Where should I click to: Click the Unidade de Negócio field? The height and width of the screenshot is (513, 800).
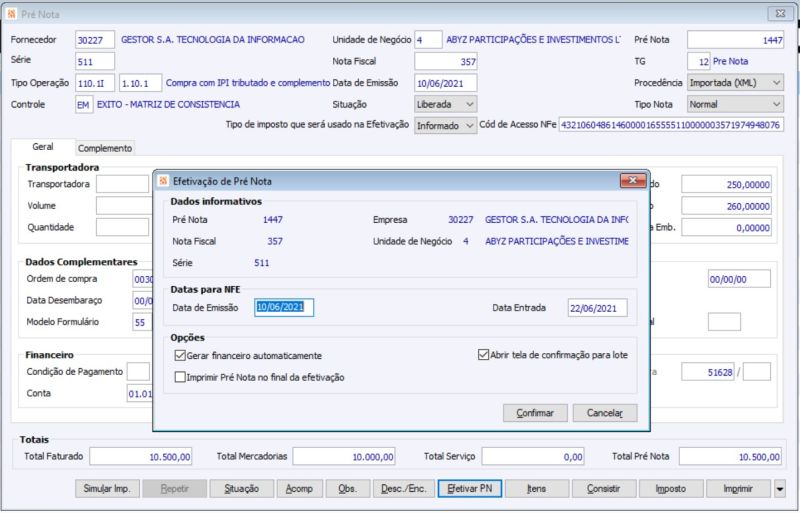click(x=428, y=40)
